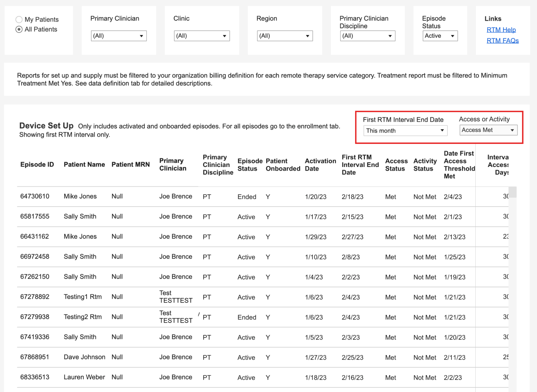Open the Episode Status dropdown

[440, 36]
